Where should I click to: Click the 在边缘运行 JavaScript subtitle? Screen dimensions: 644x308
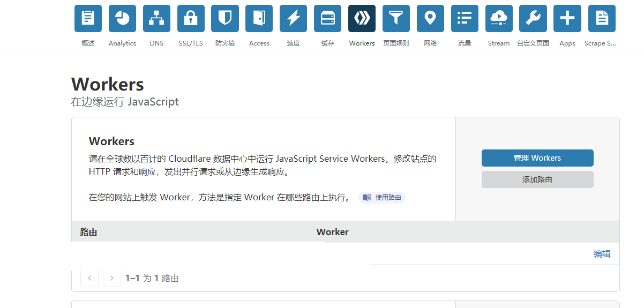(125, 101)
